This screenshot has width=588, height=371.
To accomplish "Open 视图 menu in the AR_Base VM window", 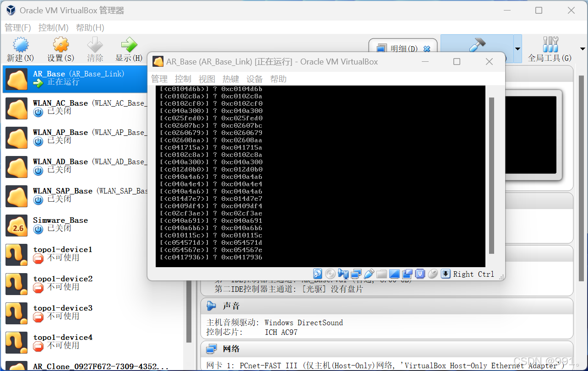I will click(x=207, y=79).
